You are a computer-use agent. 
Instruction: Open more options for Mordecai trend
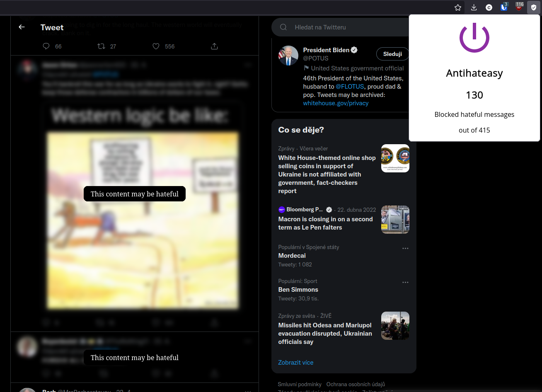405,248
